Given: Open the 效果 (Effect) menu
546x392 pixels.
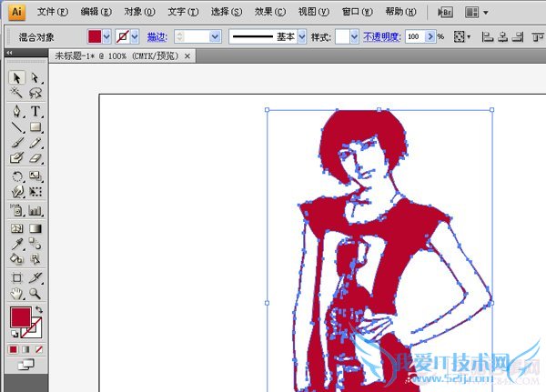Looking at the screenshot, I should tap(265, 12).
